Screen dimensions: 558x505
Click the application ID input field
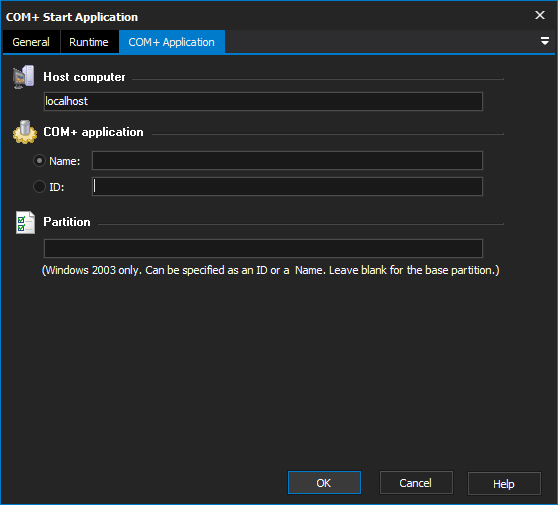tap(287, 186)
